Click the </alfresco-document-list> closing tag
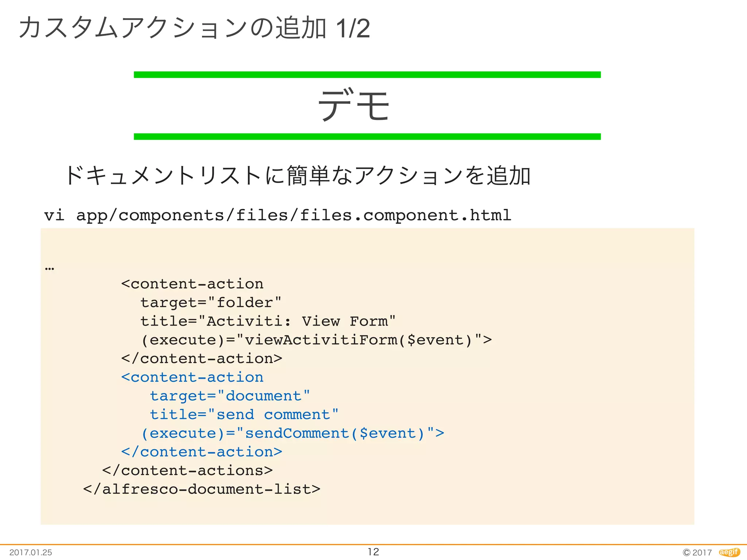Viewport: 747px width, 560px height. 202,489
